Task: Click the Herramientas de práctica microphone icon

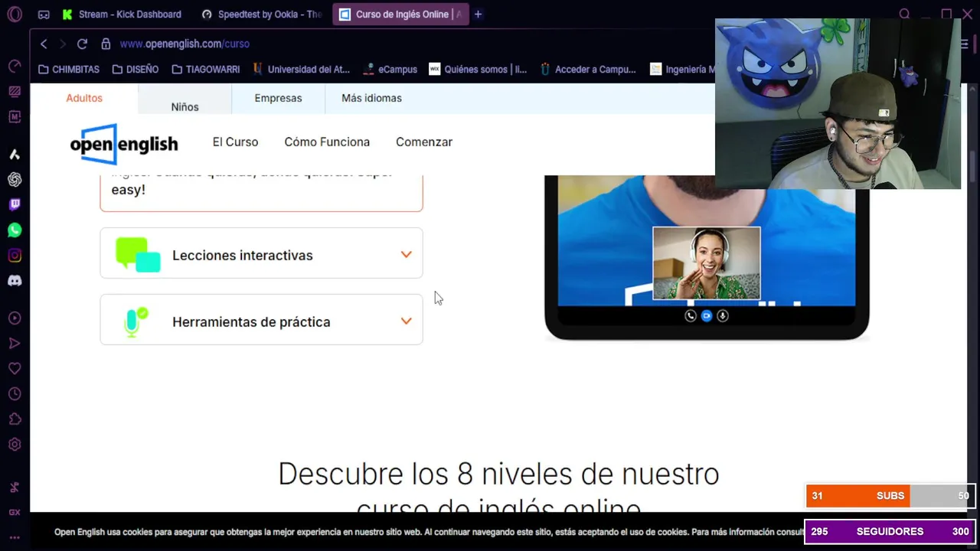Action: click(135, 322)
